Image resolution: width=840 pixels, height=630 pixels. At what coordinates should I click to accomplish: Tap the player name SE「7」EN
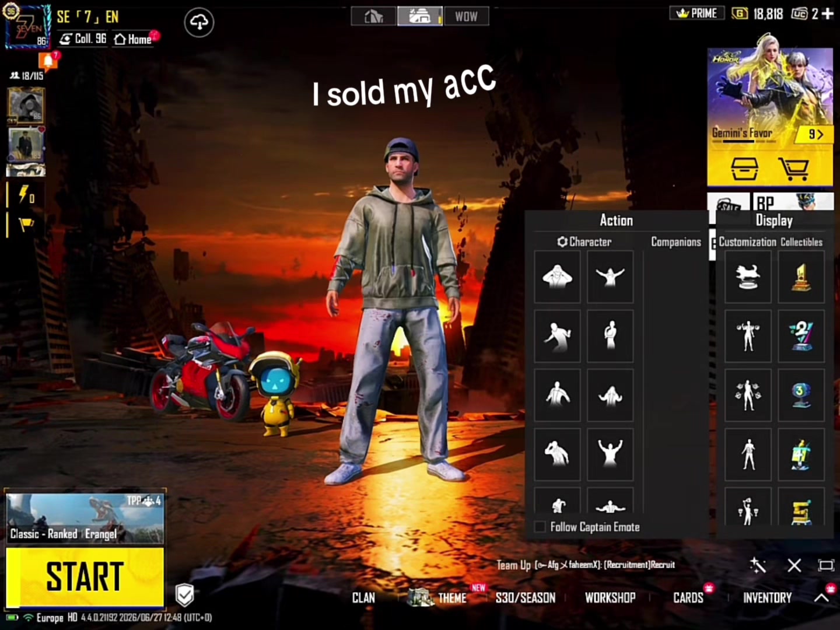click(87, 16)
